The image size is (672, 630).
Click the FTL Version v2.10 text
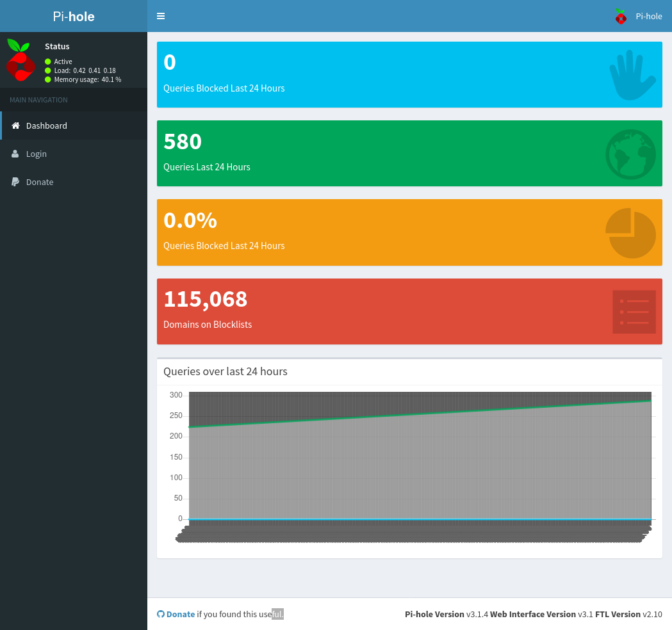click(x=628, y=614)
